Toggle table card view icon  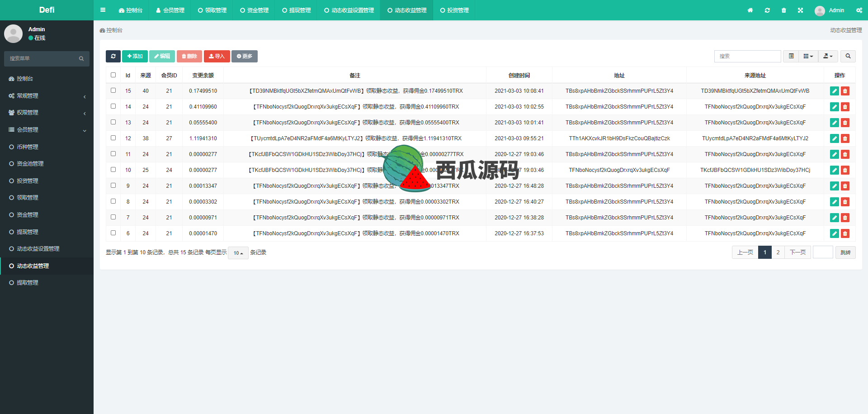tap(791, 56)
